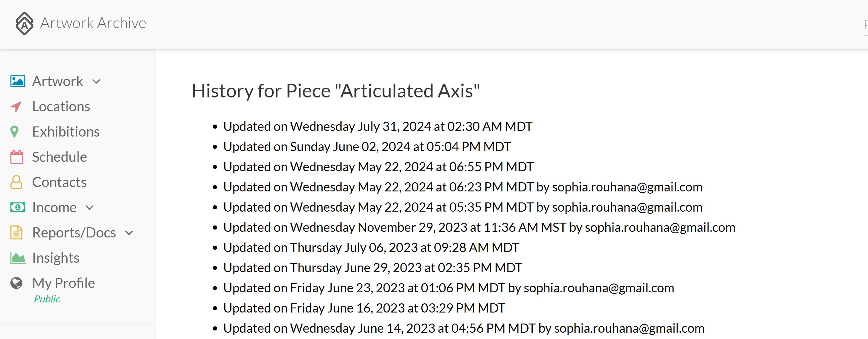Click the Locations arrow icon
Viewport: 868px width, 339px height.
pos(16,107)
